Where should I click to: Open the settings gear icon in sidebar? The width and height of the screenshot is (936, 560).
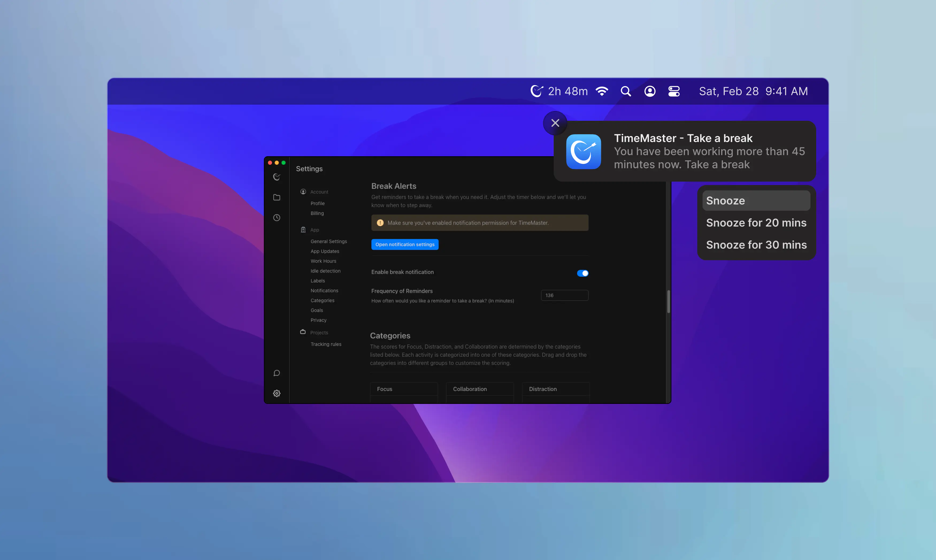click(x=277, y=393)
